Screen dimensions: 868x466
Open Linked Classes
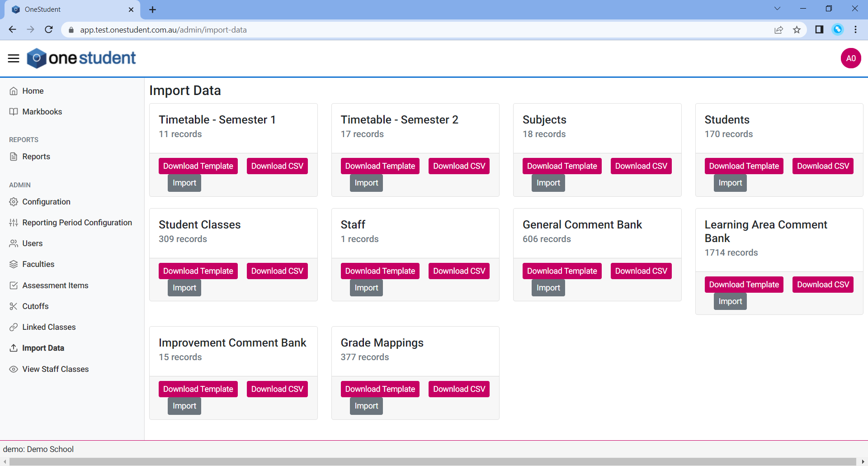48,327
